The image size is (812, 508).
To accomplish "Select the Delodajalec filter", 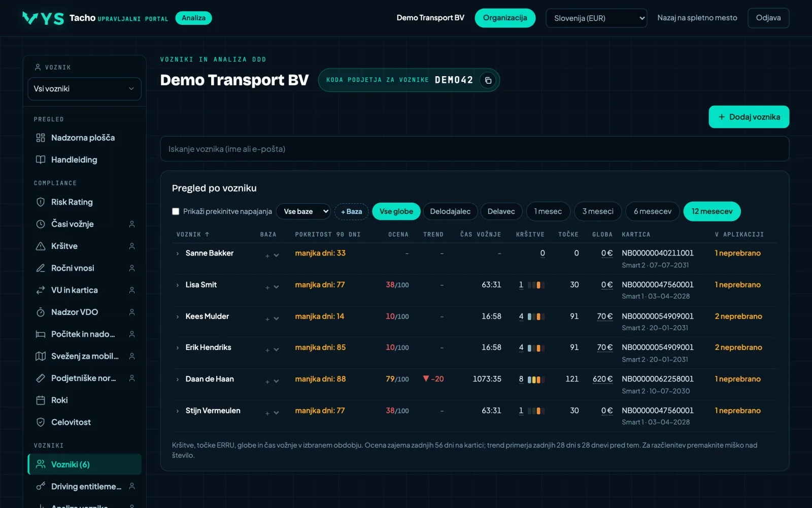I will 450,211.
